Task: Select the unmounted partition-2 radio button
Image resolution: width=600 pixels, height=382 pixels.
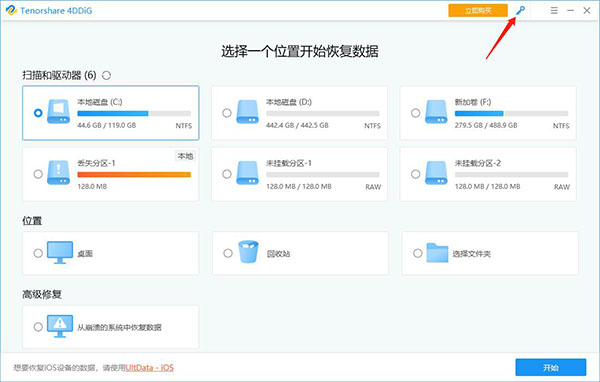Action: [416, 174]
